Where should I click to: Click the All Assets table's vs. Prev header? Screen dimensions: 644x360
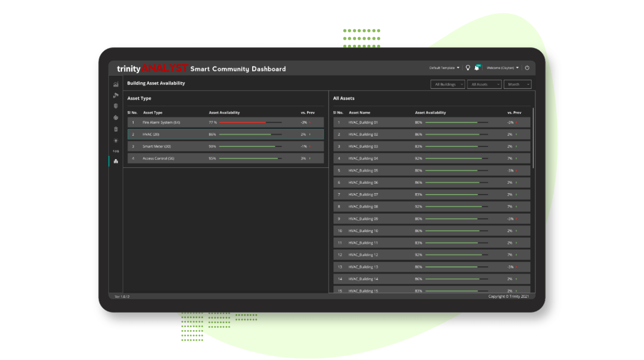(514, 113)
